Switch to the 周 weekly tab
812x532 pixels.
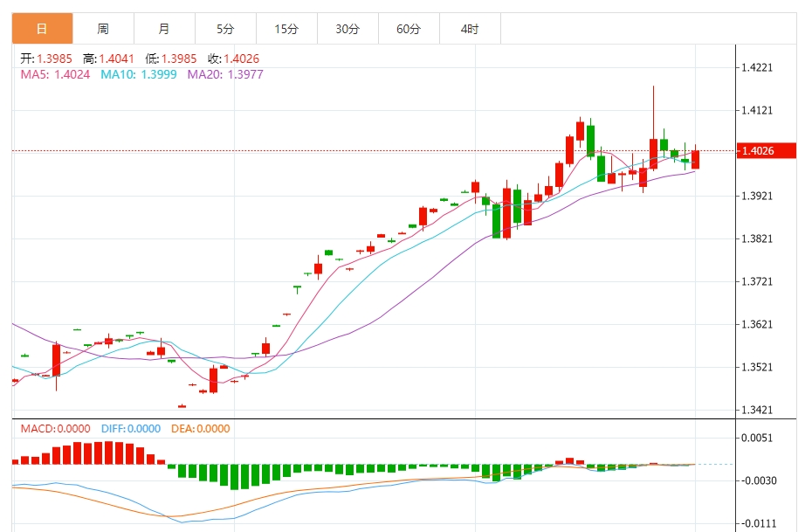click(104, 29)
